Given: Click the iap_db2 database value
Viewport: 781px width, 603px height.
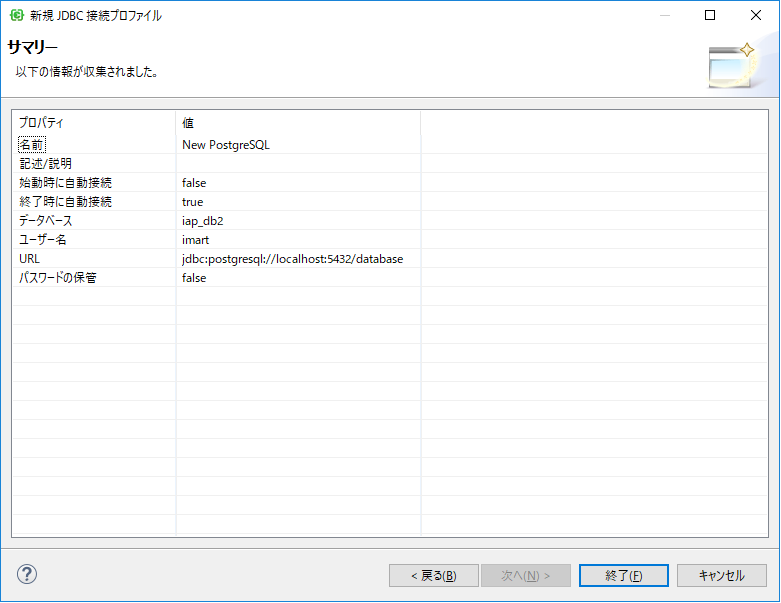Looking at the screenshot, I should pos(202,221).
